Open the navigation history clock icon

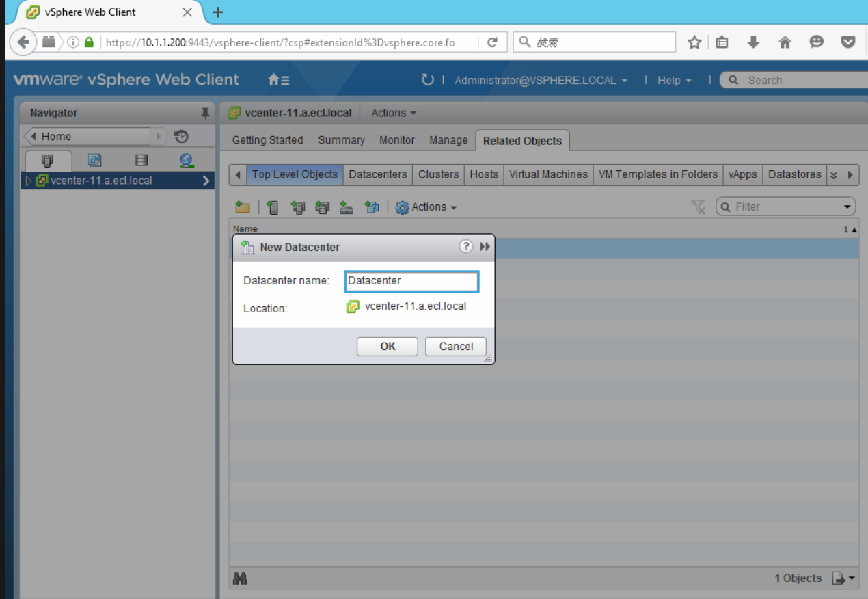point(181,136)
